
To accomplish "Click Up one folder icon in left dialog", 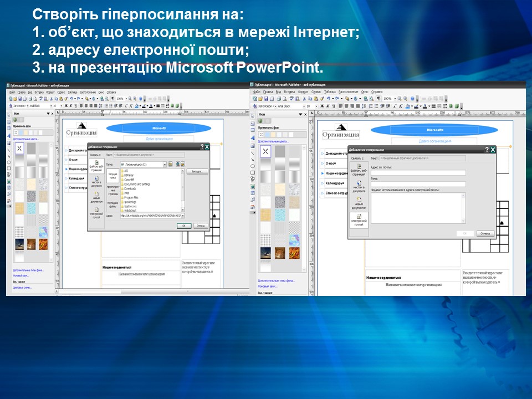I will pos(170,164).
